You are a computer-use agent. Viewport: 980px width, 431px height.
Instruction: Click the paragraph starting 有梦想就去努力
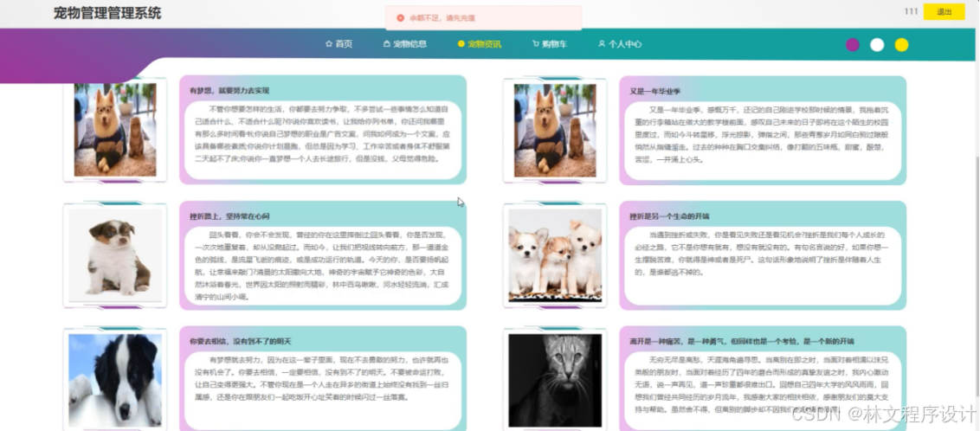[x=323, y=378]
